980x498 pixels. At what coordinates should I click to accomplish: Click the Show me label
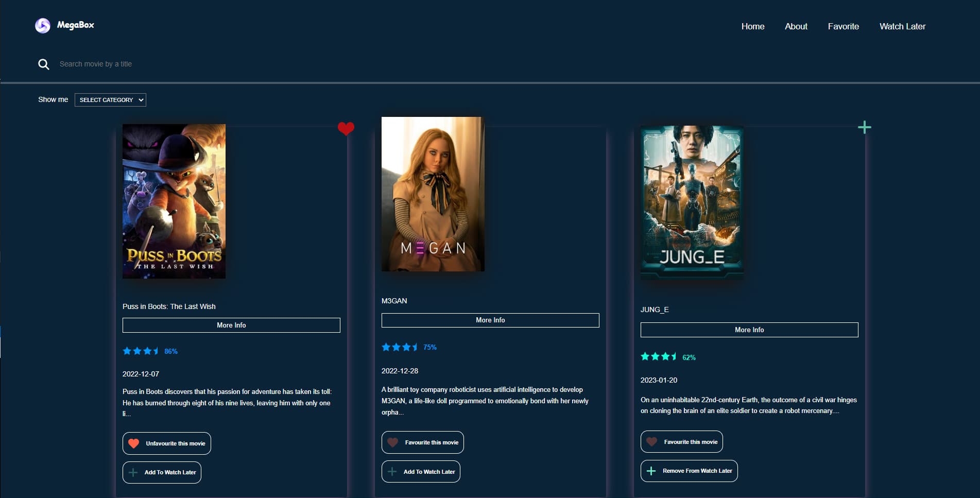(53, 99)
